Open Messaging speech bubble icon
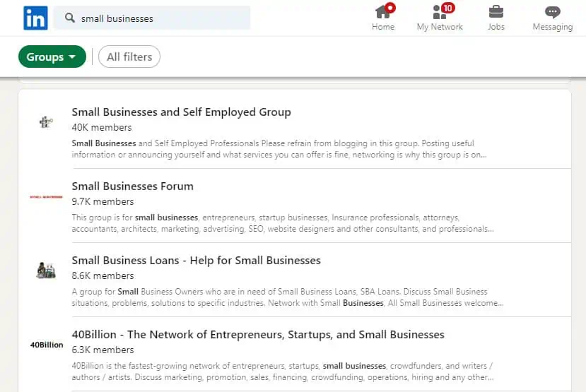 [552, 12]
